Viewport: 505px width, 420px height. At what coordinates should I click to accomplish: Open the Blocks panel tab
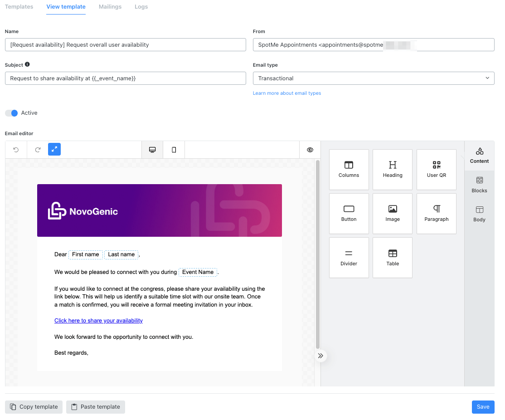tap(479, 185)
